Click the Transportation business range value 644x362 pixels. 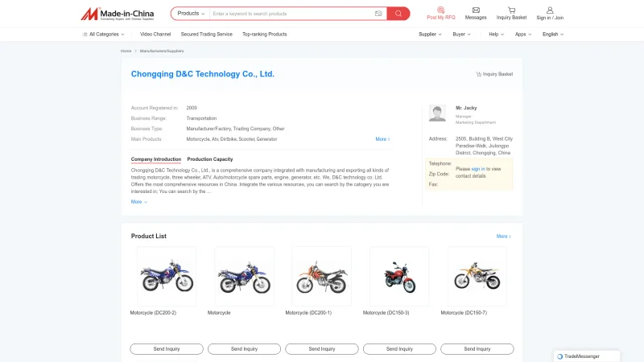point(201,118)
